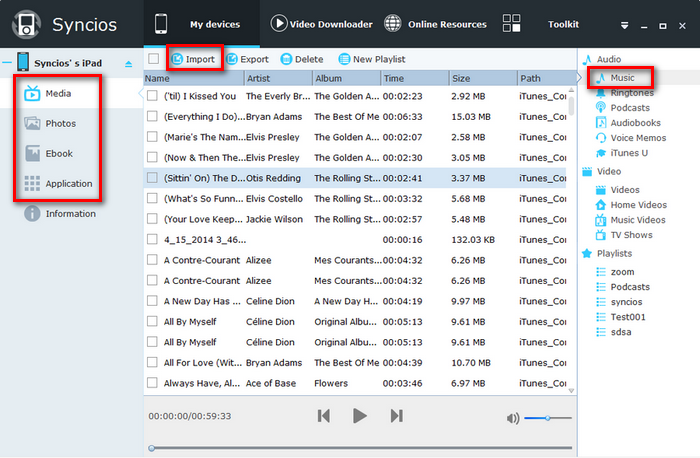Click the Export button
This screenshot has height=458, width=700.
pyautogui.click(x=248, y=59)
